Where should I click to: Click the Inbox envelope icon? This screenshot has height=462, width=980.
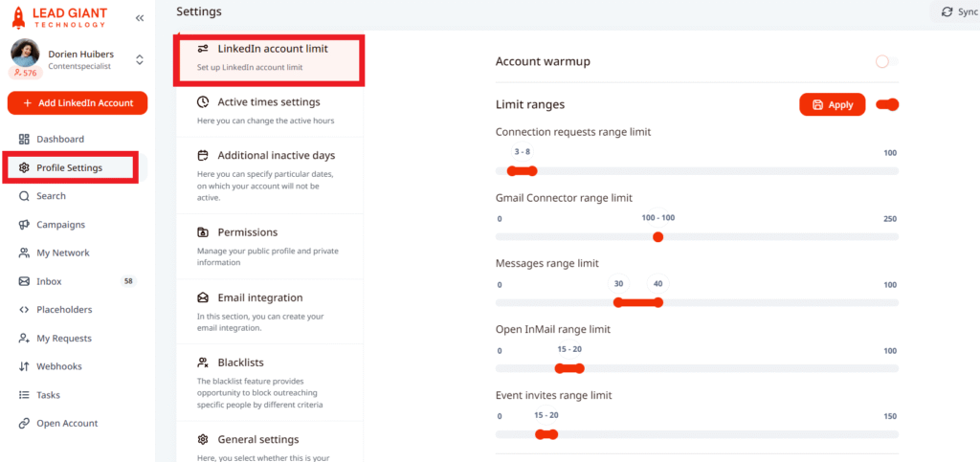tap(24, 282)
